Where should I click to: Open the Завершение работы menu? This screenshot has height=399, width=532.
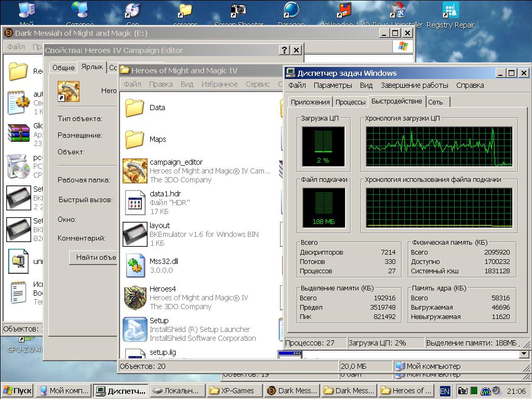pyautogui.click(x=414, y=85)
